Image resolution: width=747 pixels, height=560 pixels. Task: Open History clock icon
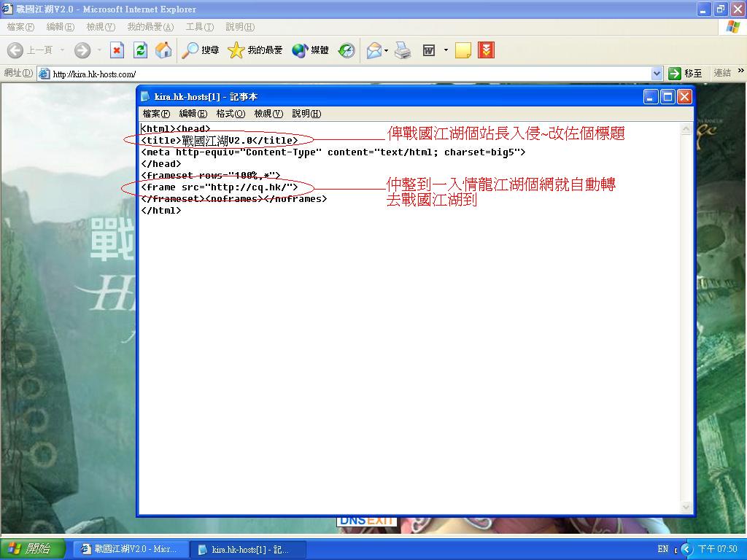(347, 50)
